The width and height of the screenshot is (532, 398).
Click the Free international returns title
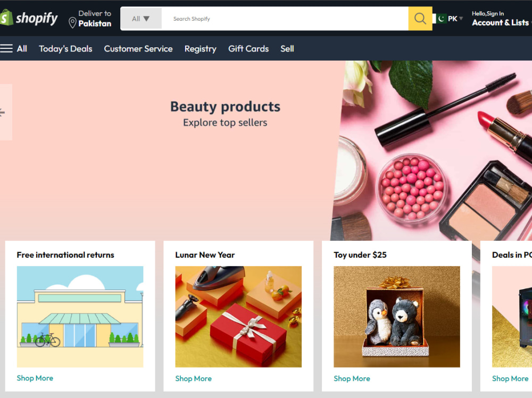65,255
